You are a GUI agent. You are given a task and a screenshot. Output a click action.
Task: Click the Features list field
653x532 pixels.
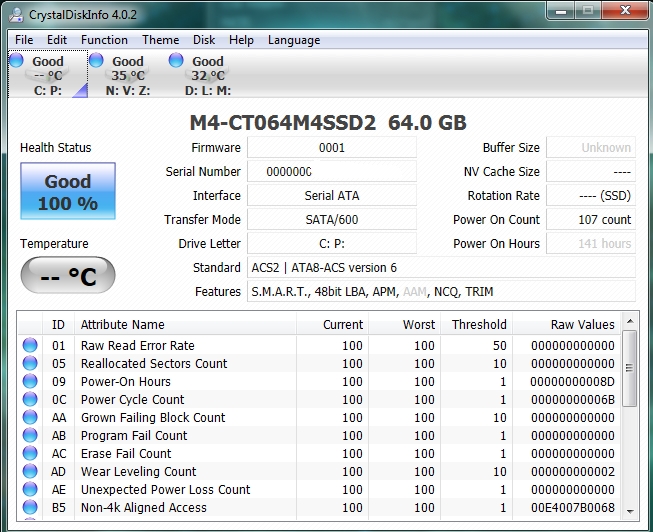pyautogui.click(x=441, y=292)
